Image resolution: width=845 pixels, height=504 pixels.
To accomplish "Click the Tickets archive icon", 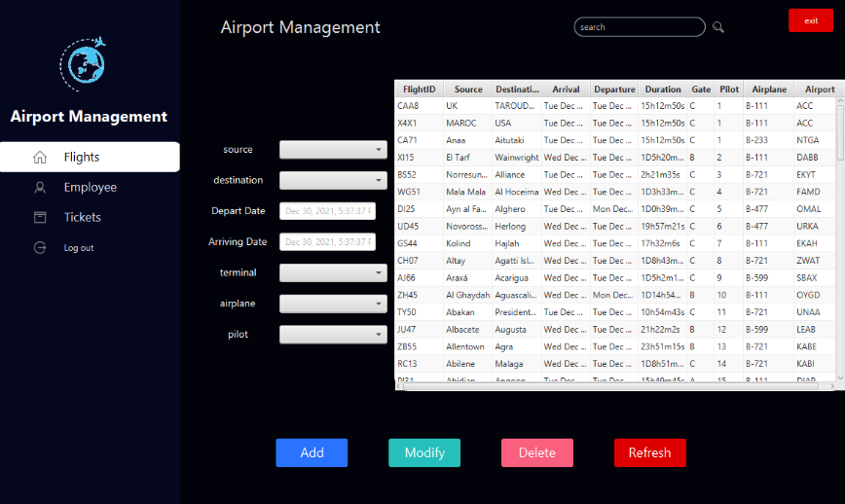I will point(40,218).
